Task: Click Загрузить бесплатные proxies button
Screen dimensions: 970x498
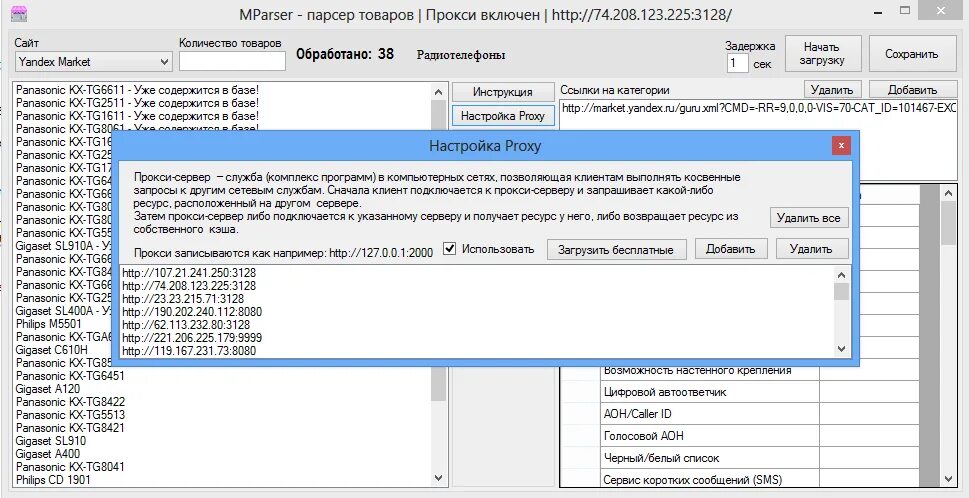Action: 616,249
